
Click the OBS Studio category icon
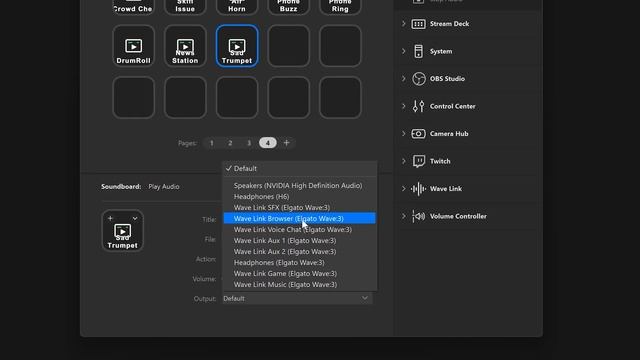pos(418,79)
